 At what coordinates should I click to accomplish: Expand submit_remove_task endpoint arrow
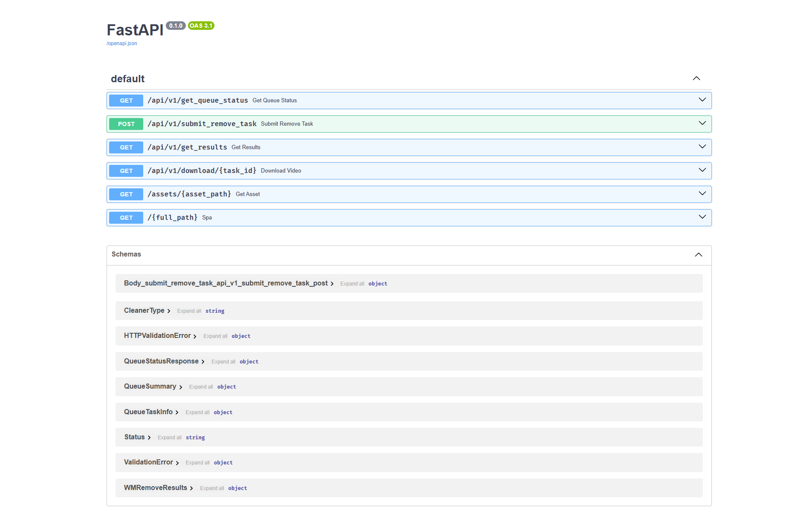[702, 124]
